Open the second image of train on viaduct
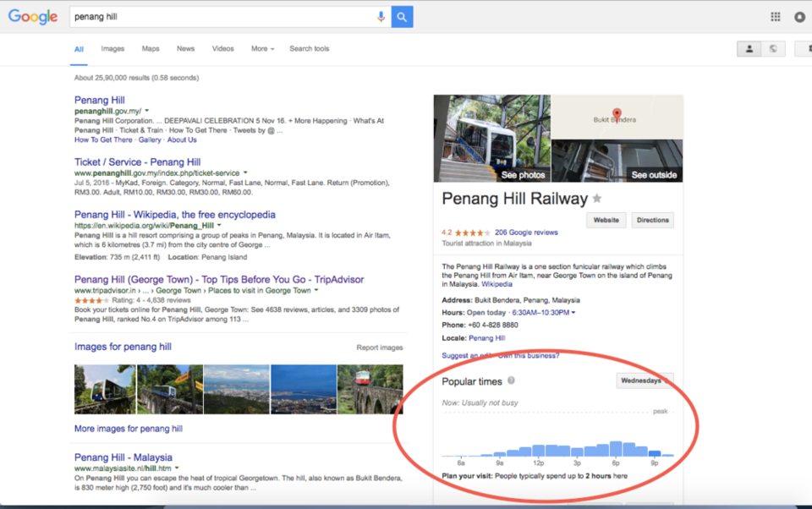Viewport: 812px width, 509px height. click(170, 390)
